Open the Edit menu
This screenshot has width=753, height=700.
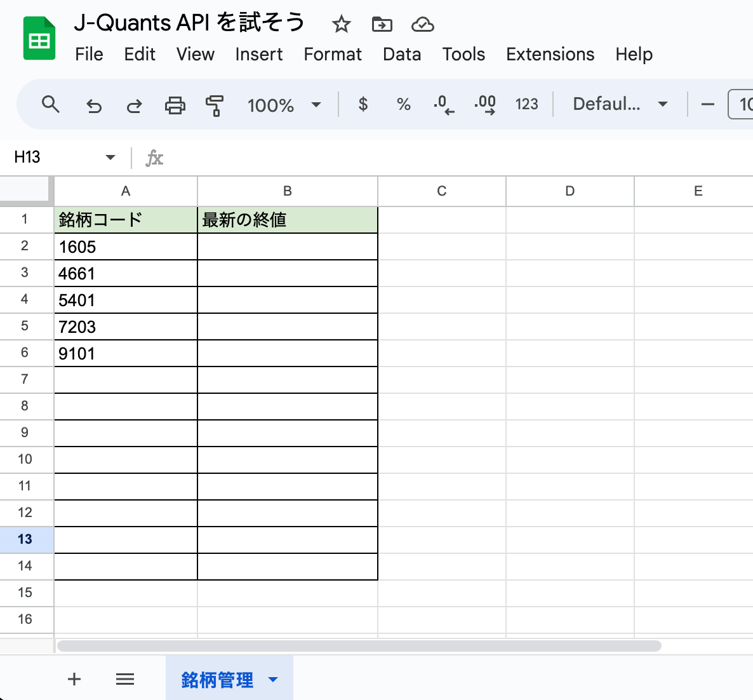point(139,54)
